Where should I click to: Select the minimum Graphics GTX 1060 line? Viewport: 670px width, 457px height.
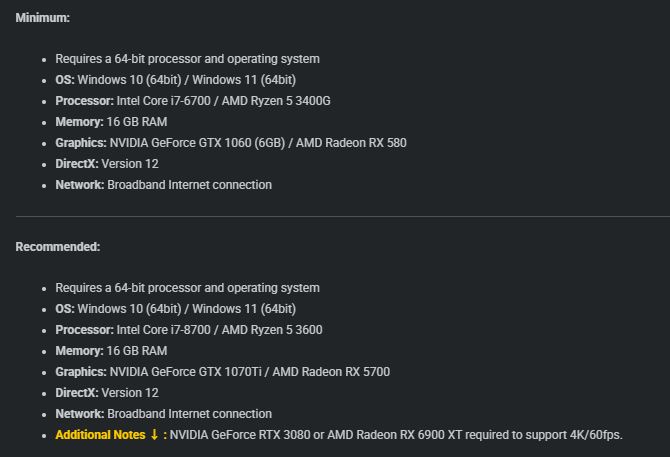tap(231, 143)
